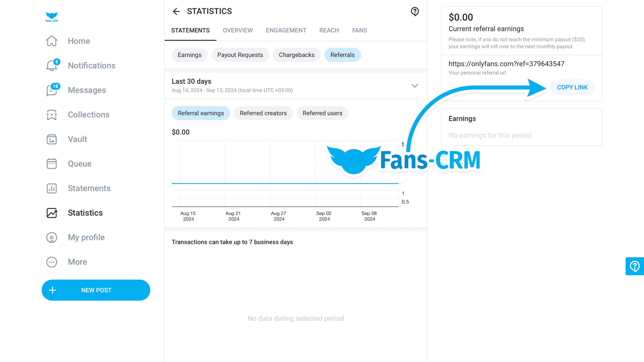Select the Payout Requests filter chip
Image resolution: width=644 pixels, height=362 pixels.
click(x=240, y=55)
